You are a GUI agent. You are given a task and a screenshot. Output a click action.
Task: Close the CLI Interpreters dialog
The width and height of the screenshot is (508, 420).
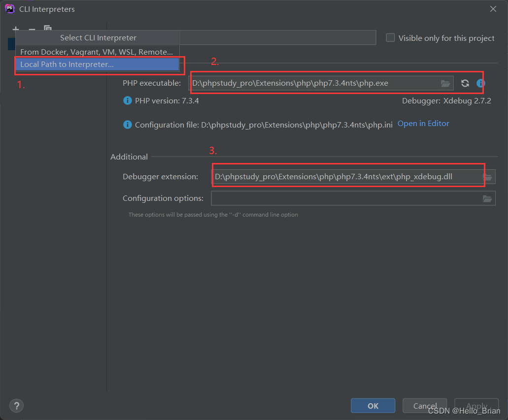click(x=493, y=9)
